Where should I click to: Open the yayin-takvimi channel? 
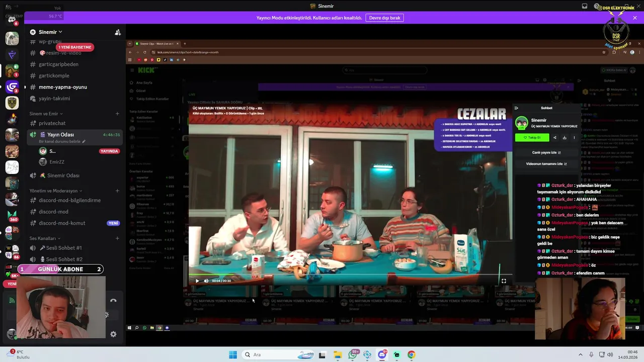coord(54,99)
